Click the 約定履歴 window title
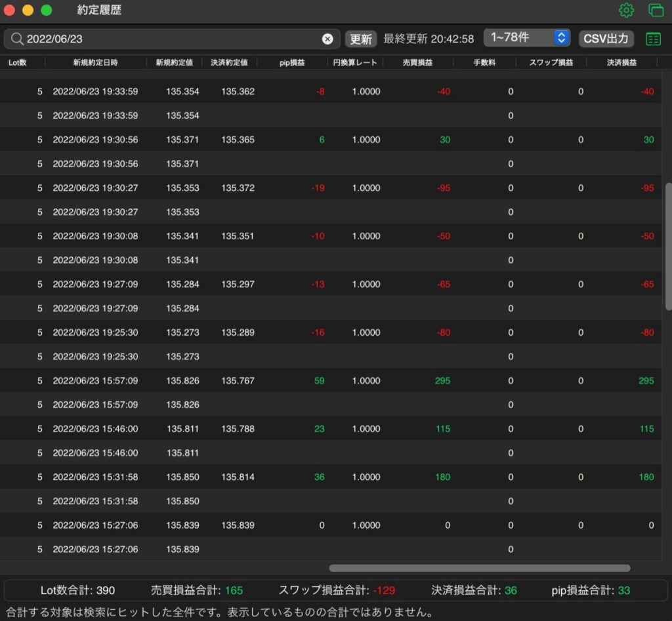 (x=99, y=10)
